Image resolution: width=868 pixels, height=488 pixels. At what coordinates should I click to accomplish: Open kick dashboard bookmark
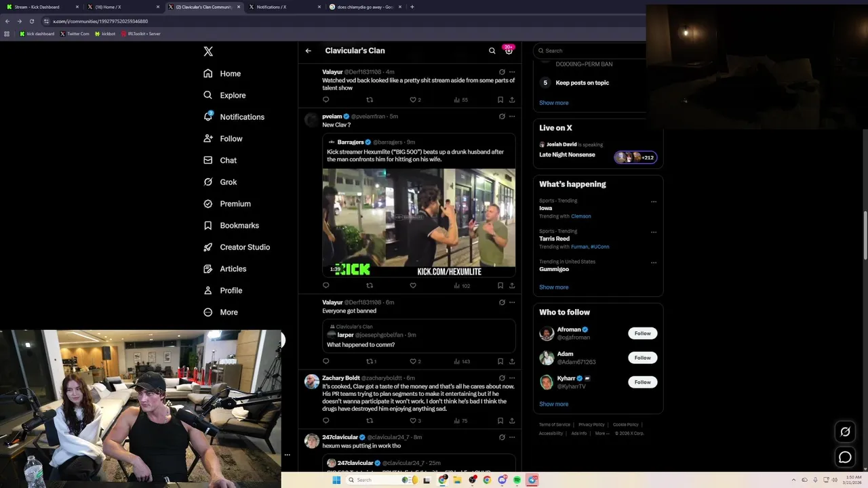37,33
